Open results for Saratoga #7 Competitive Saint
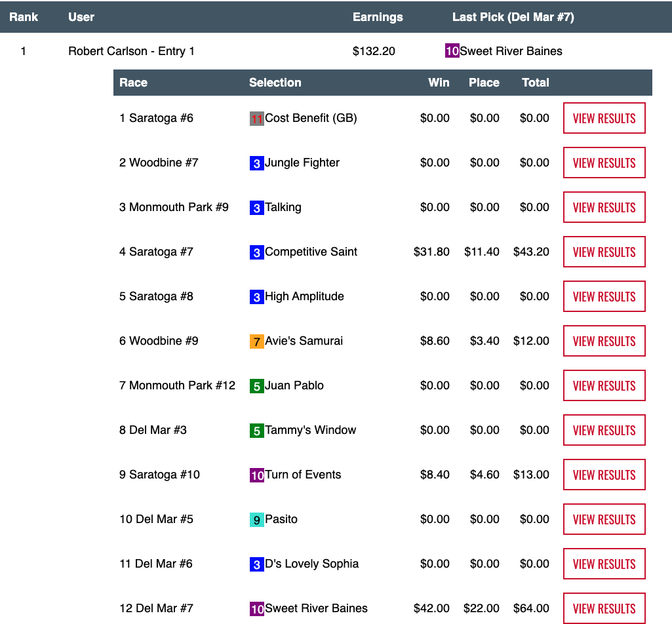Viewport: 672px width, 624px height. click(604, 252)
